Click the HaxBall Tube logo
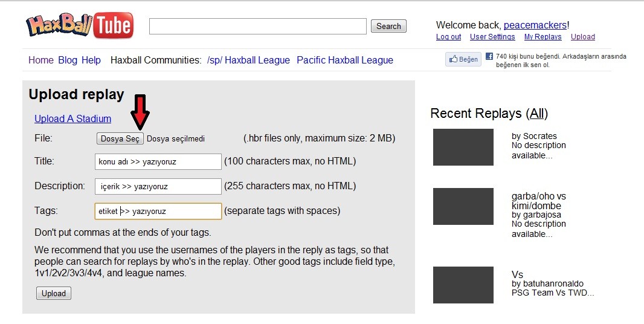The height and width of the screenshot is (324, 644). pos(80,25)
